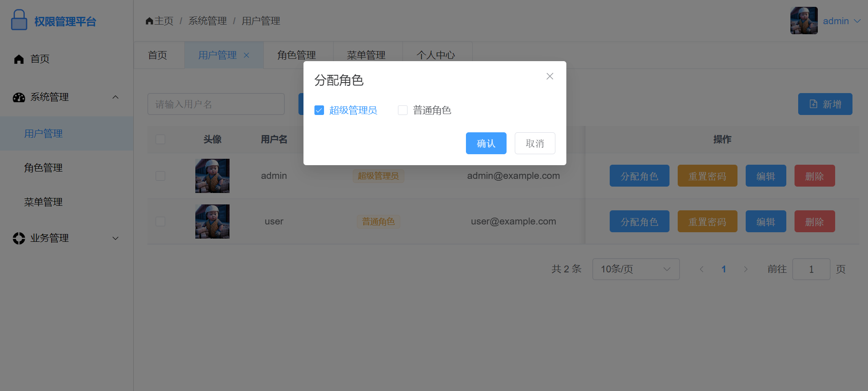Screen dimensions: 868x391
Task: Click the 取消 button
Action: click(x=534, y=143)
